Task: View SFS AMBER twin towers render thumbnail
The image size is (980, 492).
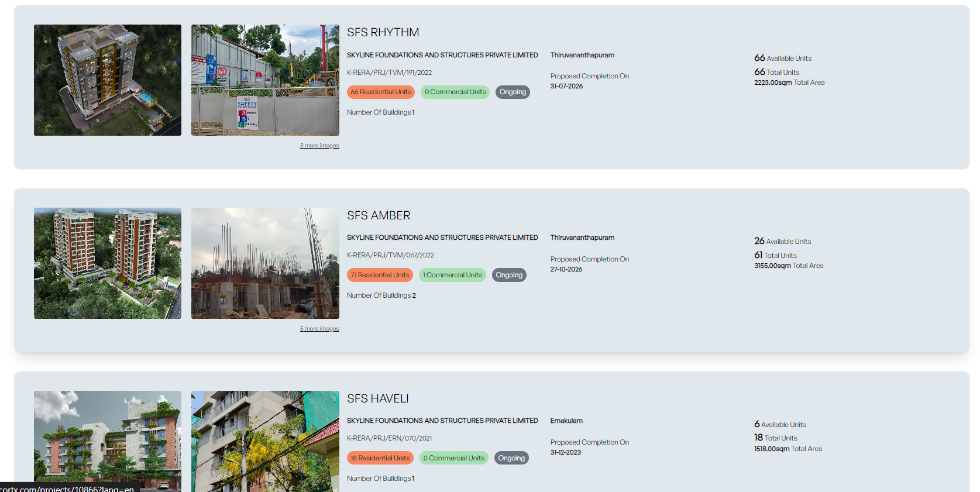Action: point(108,263)
